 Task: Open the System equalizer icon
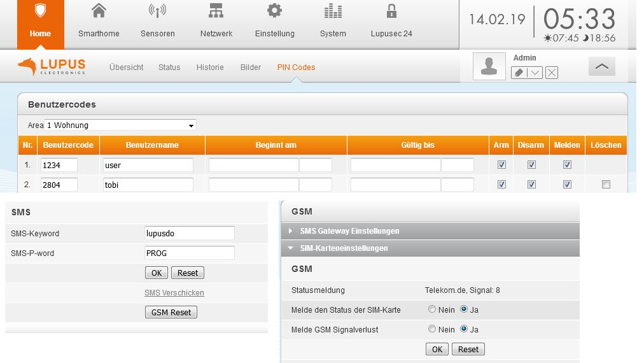tap(333, 11)
